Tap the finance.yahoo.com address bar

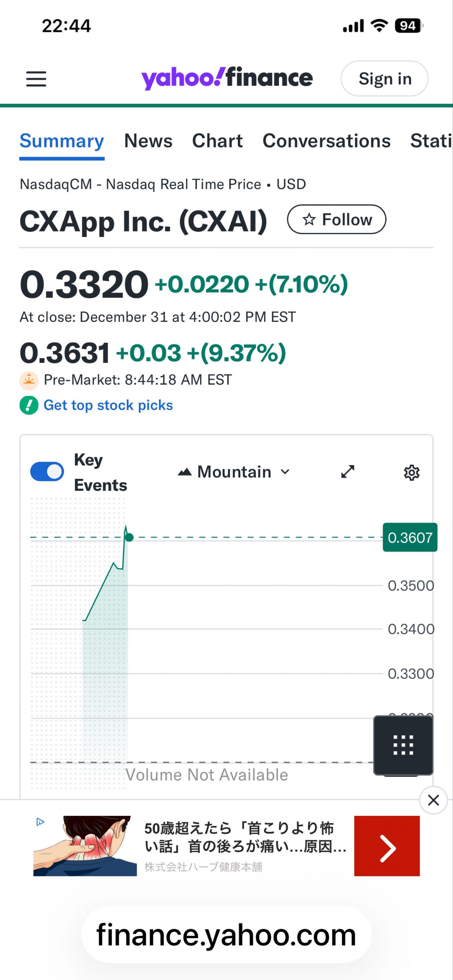click(226, 935)
